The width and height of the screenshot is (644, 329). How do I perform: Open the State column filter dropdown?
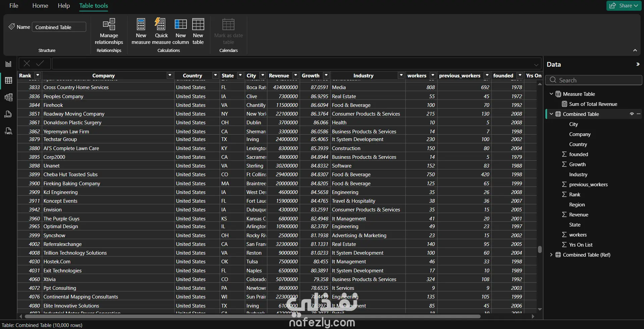(240, 75)
